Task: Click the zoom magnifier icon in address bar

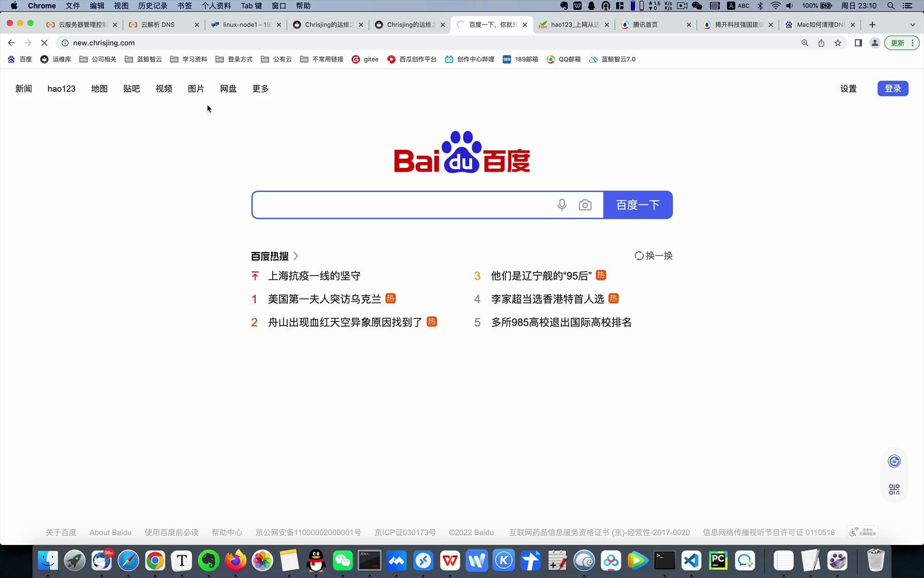Action: 805,43
